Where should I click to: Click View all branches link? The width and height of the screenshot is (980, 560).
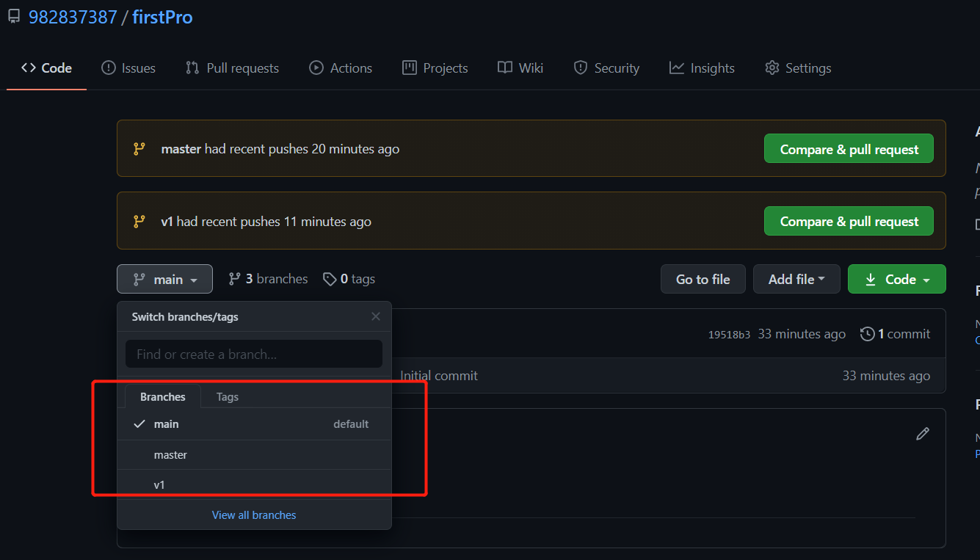(x=254, y=515)
